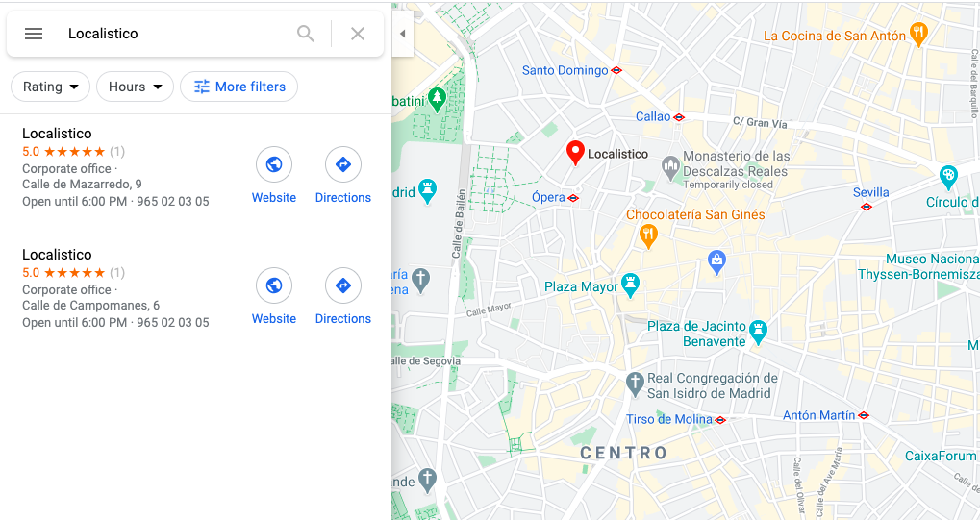The image size is (980, 520).
Task: Open the Hours filter dropdown
Action: [135, 87]
